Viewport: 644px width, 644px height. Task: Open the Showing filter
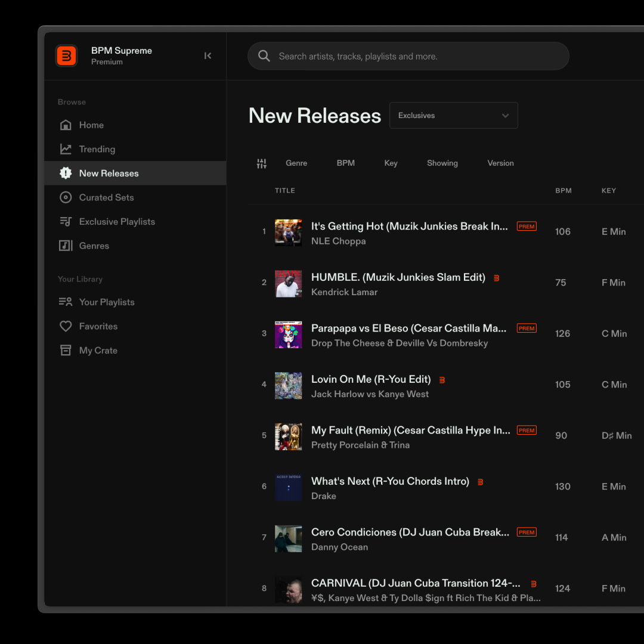coord(442,163)
